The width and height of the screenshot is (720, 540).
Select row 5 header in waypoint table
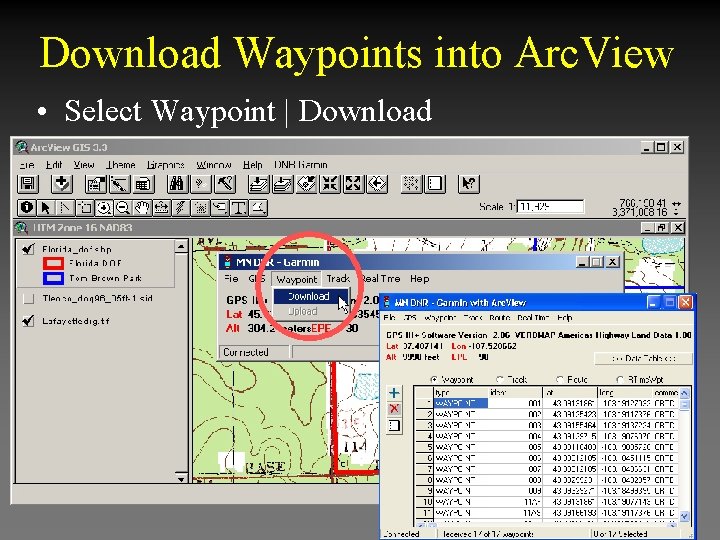click(x=424, y=447)
